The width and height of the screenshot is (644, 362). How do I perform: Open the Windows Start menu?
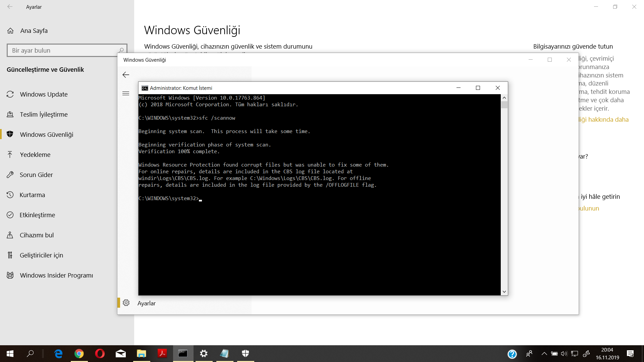tap(10, 354)
